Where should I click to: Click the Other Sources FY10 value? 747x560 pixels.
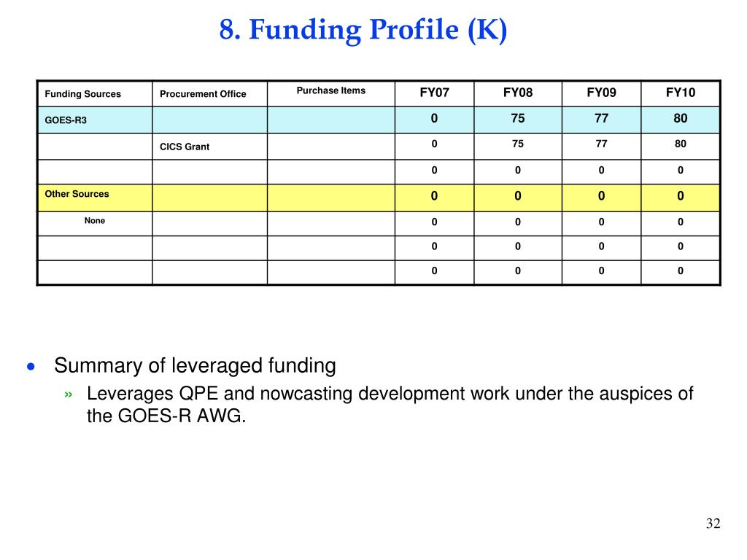(681, 195)
